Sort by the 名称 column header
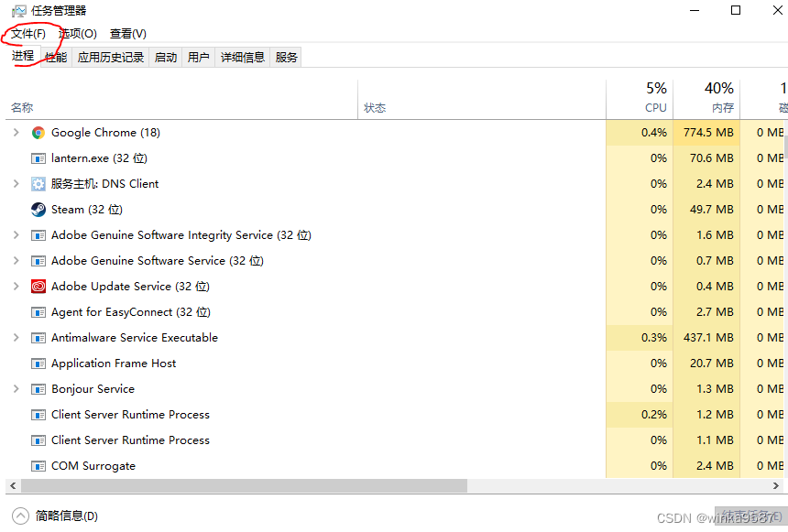The width and height of the screenshot is (788, 532). [22, 107]
